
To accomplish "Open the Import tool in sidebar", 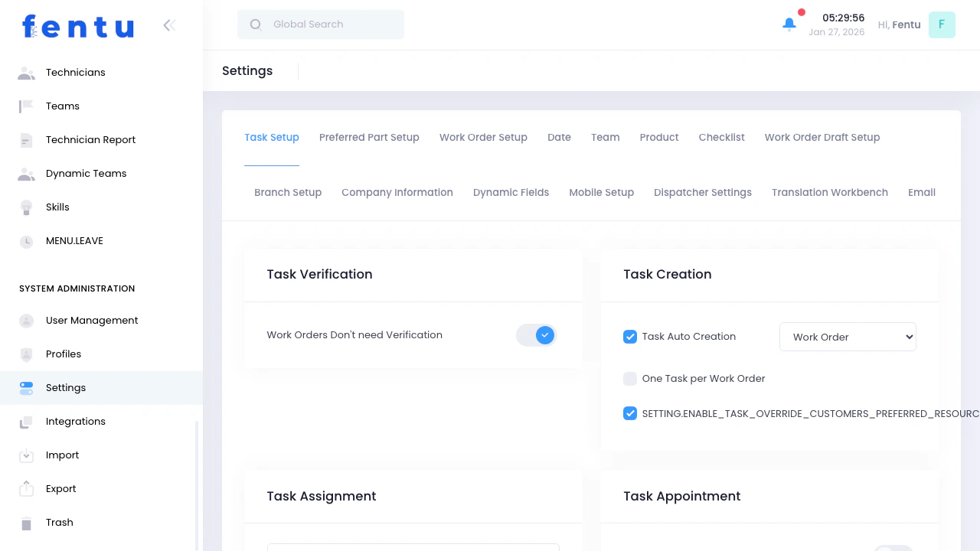I will pos(62,455).
